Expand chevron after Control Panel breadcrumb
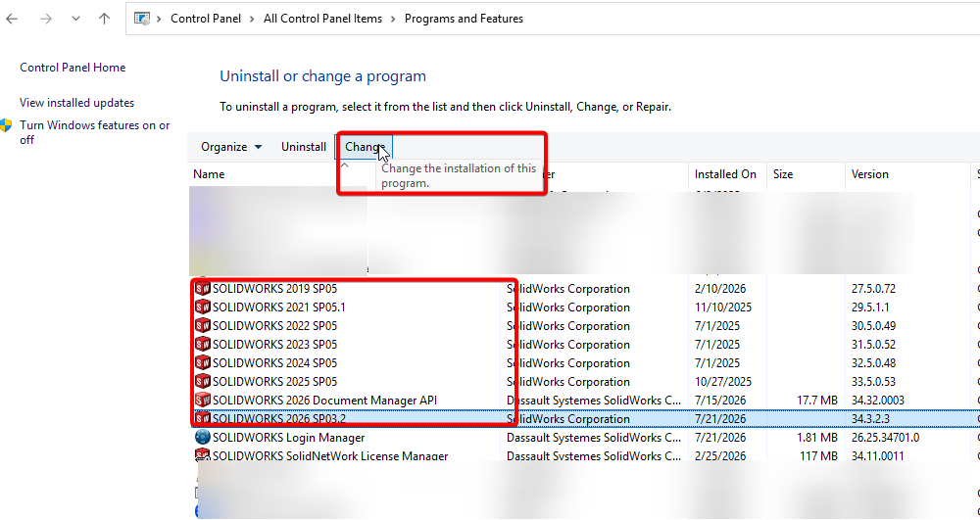The width and height of the screenshot is (980, 520). coord(252,19)
